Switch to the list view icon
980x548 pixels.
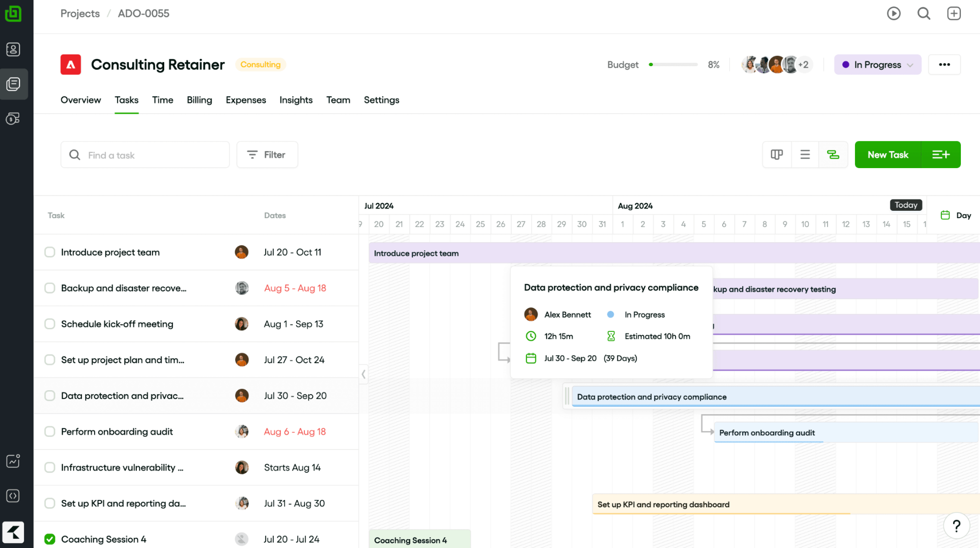(x=804, y=154)
